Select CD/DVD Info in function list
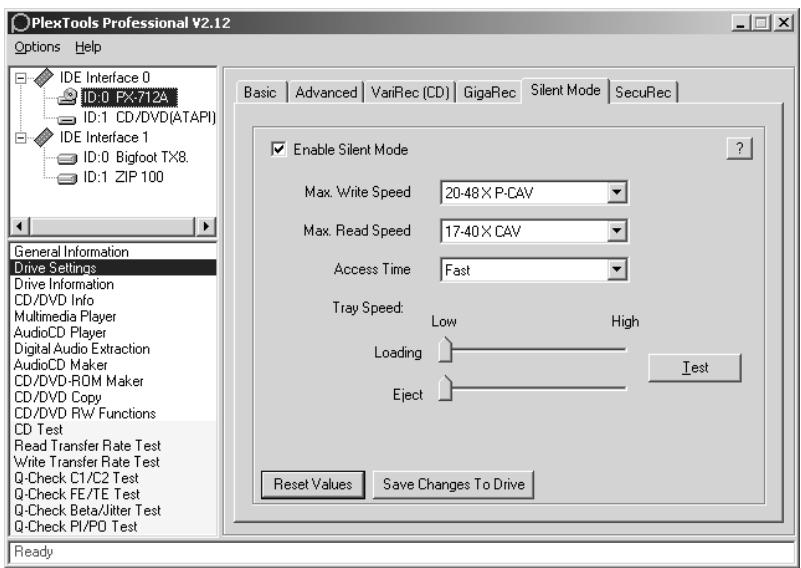The width and height of the screenshot is (801, 568). (x=113, y=300)
